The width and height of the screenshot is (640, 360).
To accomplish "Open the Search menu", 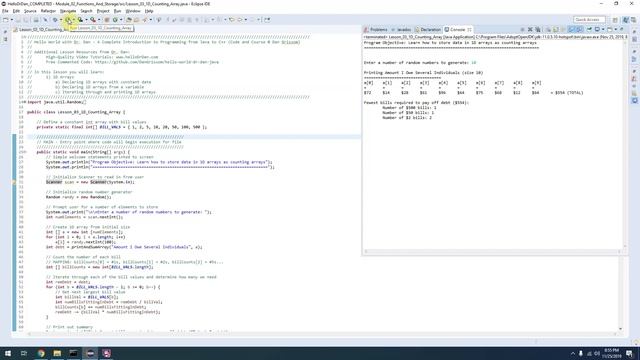I will click(86, 11).
